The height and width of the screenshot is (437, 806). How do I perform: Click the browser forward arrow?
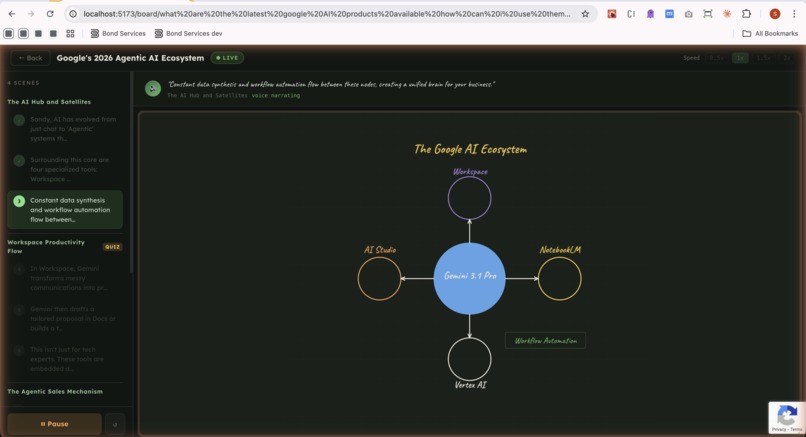31,14
